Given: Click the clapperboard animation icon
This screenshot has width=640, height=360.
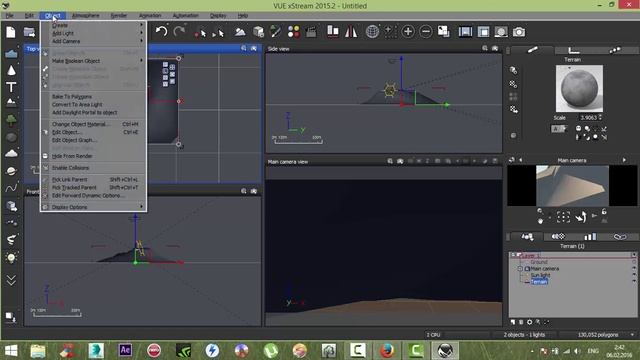Looking at the screenshot, I should click(x=311, y=32).
